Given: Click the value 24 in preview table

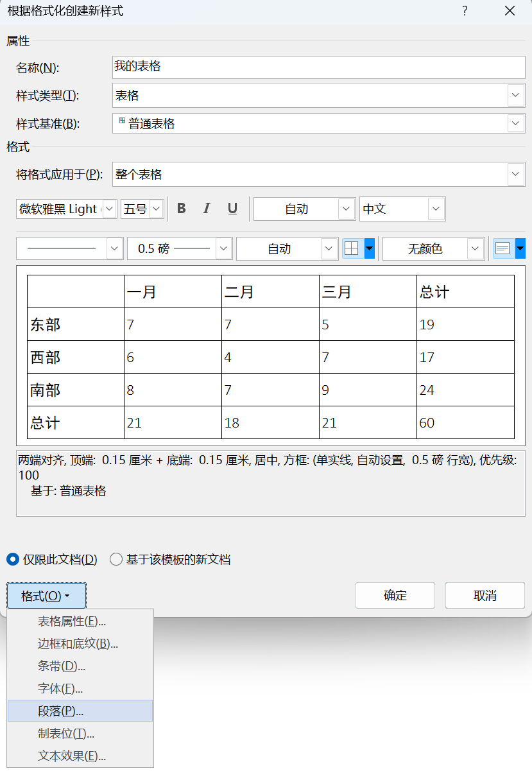Looking at the screenshot, I should pyautogui.click(x=427, y=390).
